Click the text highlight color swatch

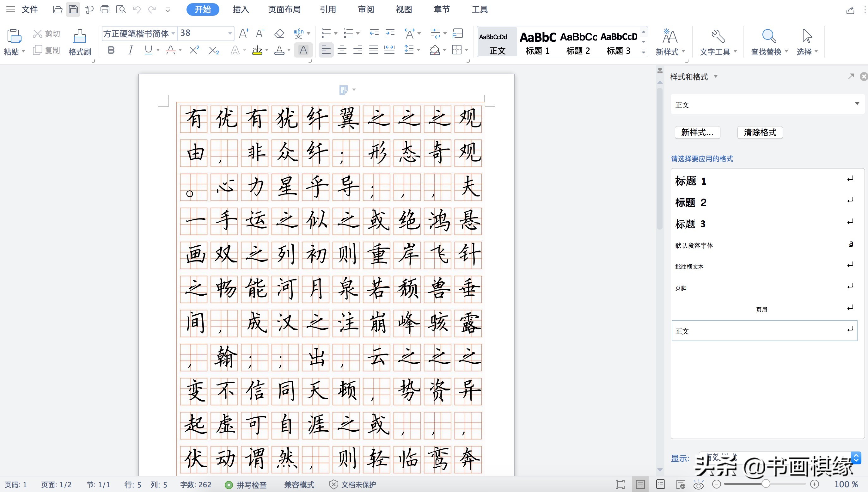coord(257,50)
